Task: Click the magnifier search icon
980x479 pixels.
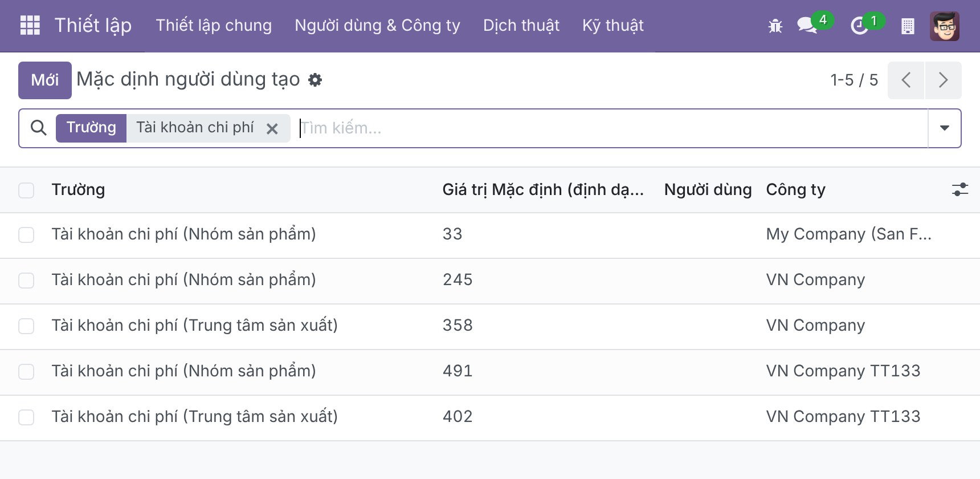Action: [x=38, y=128]
